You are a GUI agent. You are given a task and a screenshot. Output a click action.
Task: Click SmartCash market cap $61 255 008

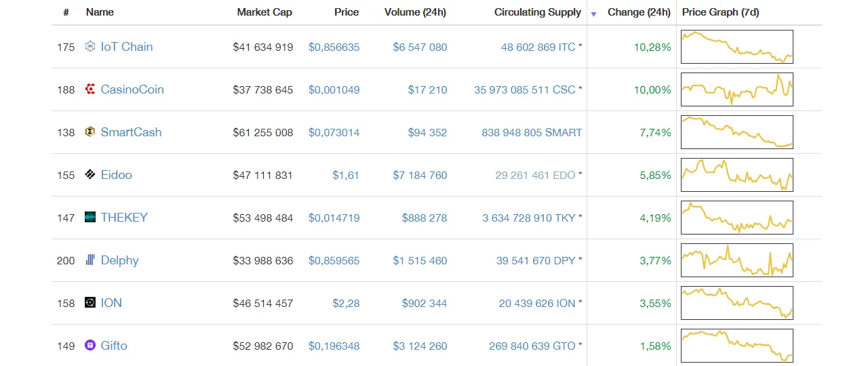[263, 133]
